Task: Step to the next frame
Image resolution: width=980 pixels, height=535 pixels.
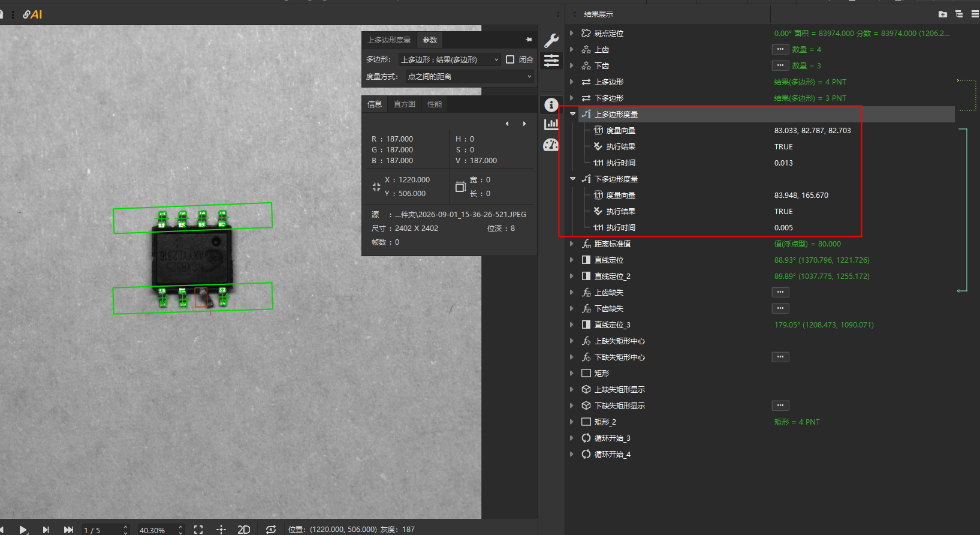Action: 46,530
